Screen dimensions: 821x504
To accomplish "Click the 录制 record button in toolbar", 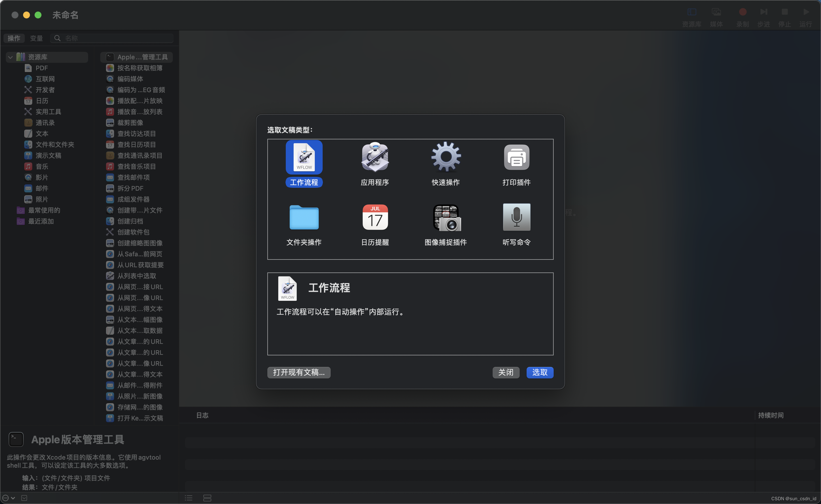I will point(742,12).
